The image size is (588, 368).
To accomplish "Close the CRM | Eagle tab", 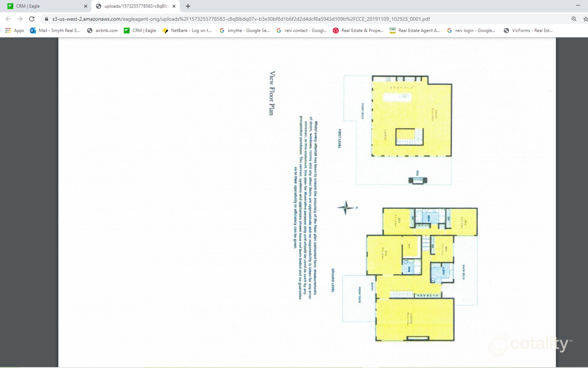I will pos(86,6).
